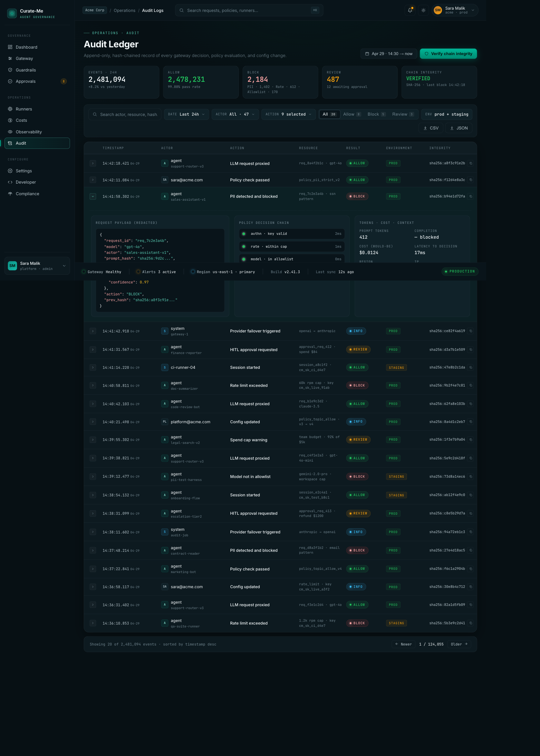Click the PRODUCTION status badge
The height and width of the screenshot is (756, 540).
click(x=459, y=272)
